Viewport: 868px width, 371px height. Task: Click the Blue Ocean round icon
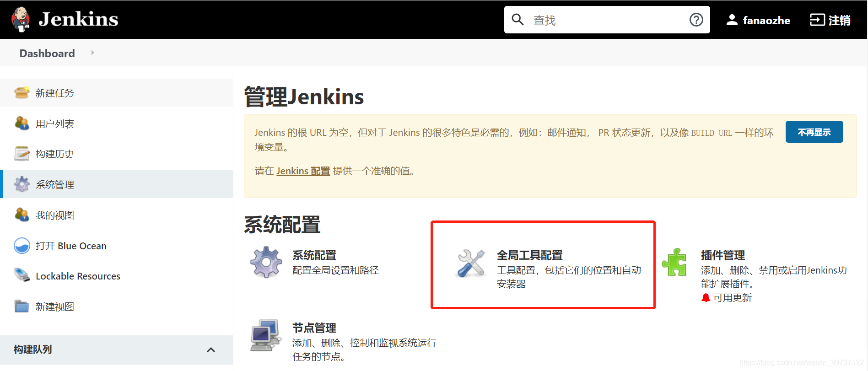[x=22, y=246]
